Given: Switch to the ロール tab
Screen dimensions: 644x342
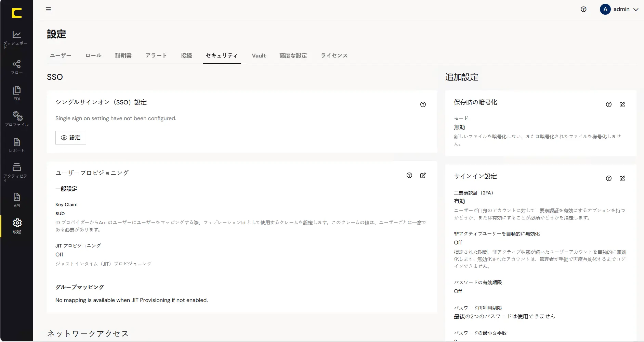Looking at the screenshot, I should point(93,55).
